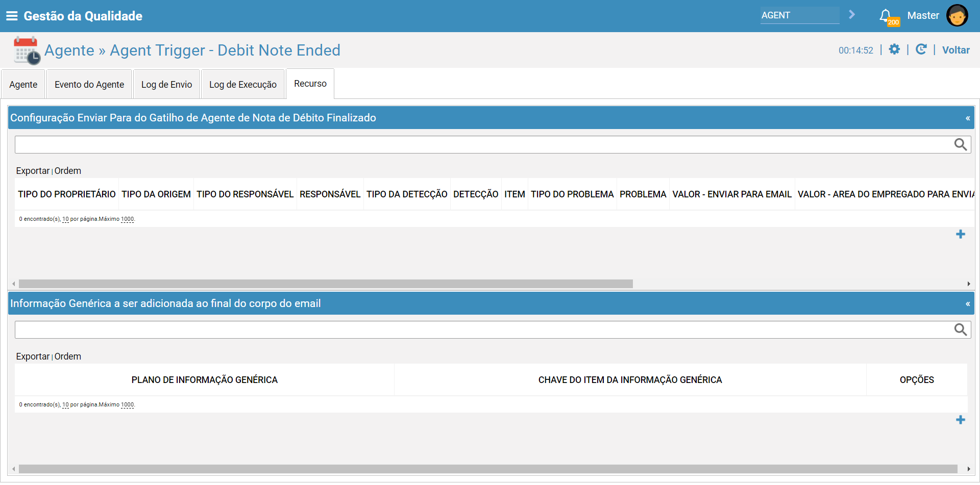Click Ordem in the first panel

pos(68,171)
